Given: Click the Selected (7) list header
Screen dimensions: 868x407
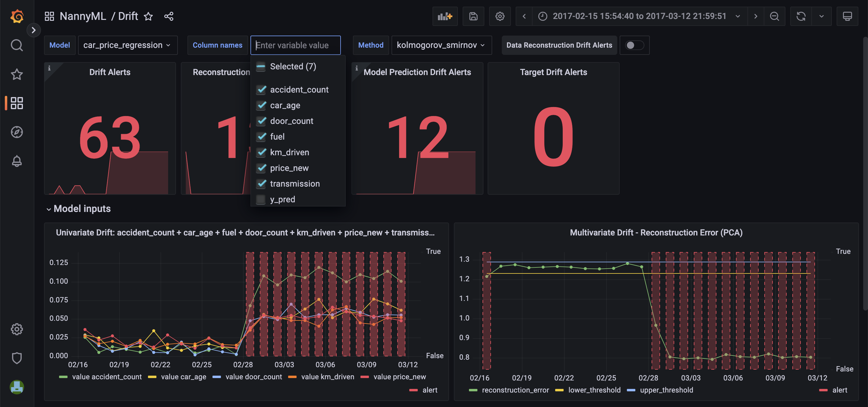Looking at the screenshot, I should pyautogui.click(x=292, y=66).
